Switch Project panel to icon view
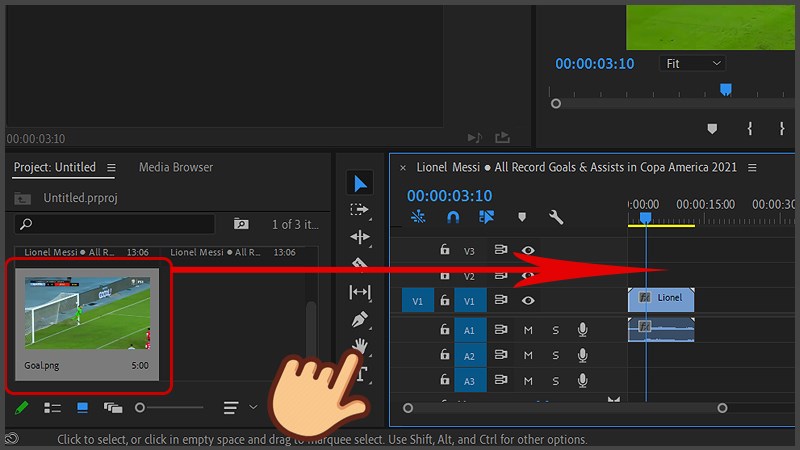 point(82,408)
